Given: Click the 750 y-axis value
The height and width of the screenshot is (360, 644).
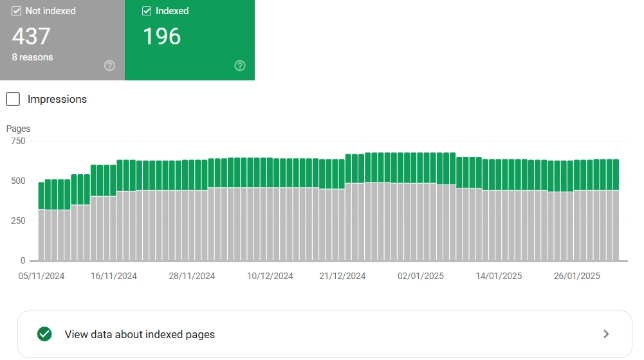Looking at the screenshot, I should [x=18, y=141].
